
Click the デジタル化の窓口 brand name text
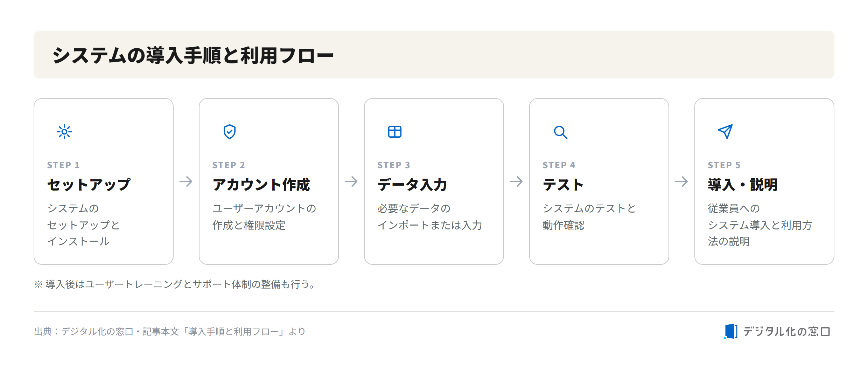click(786, 331)
